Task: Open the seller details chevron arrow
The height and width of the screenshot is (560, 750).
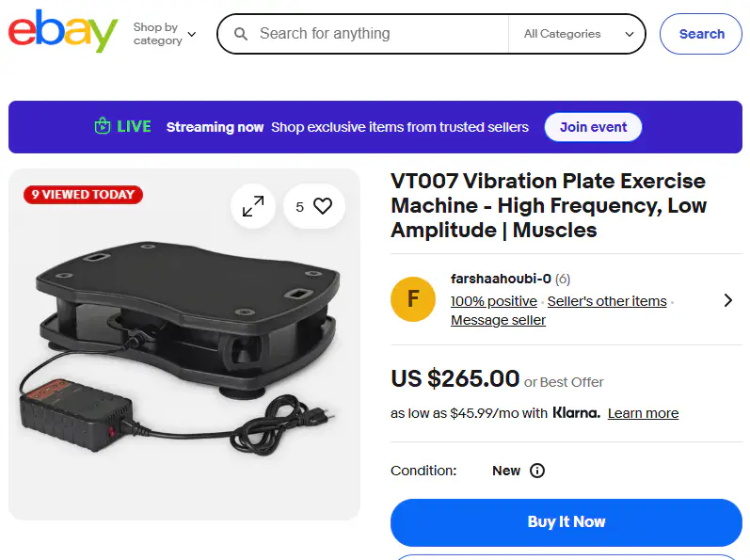Action: [727, 300]
